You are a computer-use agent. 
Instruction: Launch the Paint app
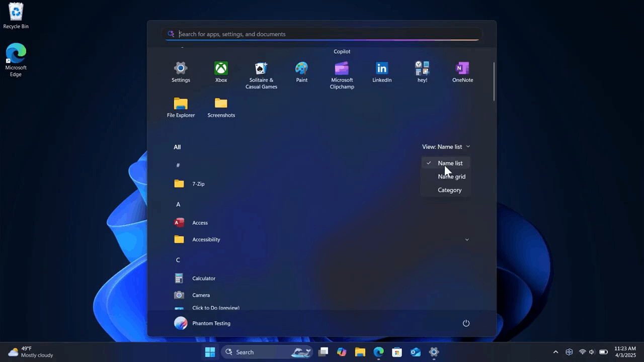[301, 72]
